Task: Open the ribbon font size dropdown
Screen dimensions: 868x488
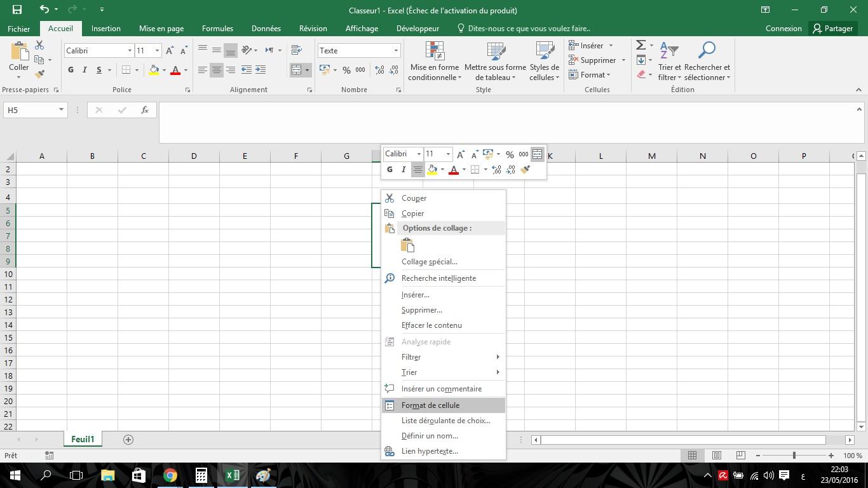Action: [157, 51]
